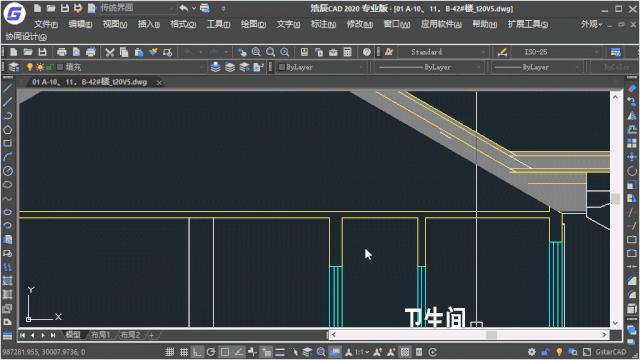
Task: Click the Zoom Realtime magnifier icon
Action: coord(256,52)
